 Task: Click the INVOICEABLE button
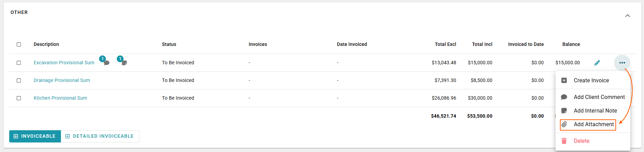(x=35, y=136)
